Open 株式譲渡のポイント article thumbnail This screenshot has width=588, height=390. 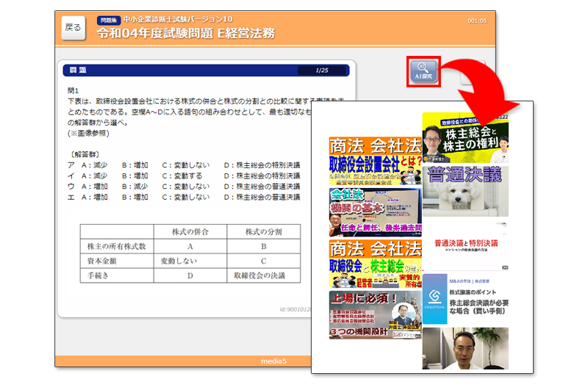(465, 299)
